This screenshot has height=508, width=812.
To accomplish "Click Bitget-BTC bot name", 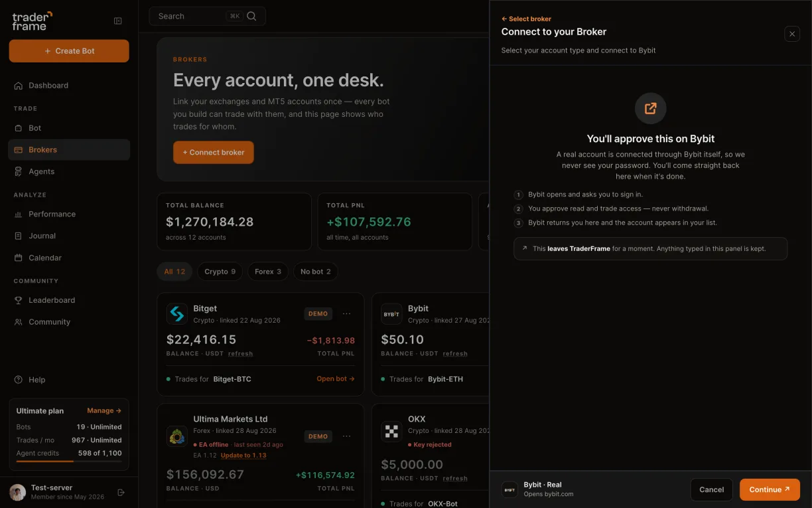I will [232, 379].
